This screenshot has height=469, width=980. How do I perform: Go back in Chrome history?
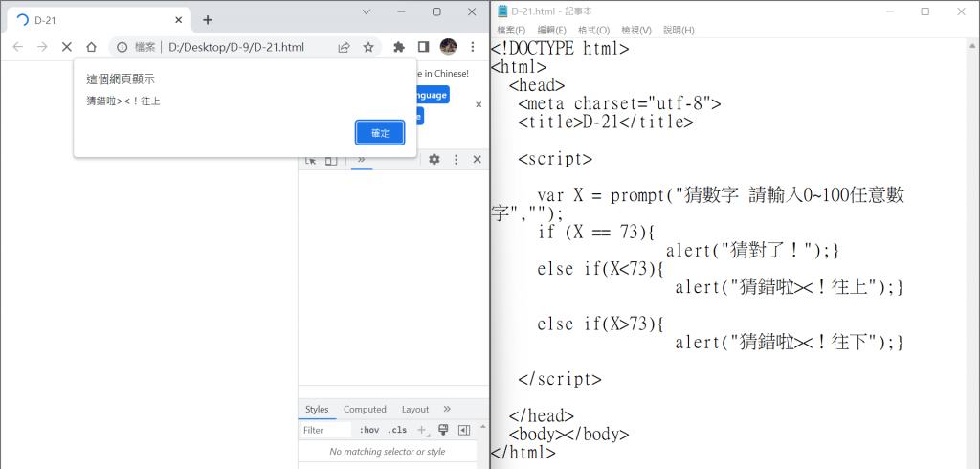pyautogui.click(x=18, y=47)
